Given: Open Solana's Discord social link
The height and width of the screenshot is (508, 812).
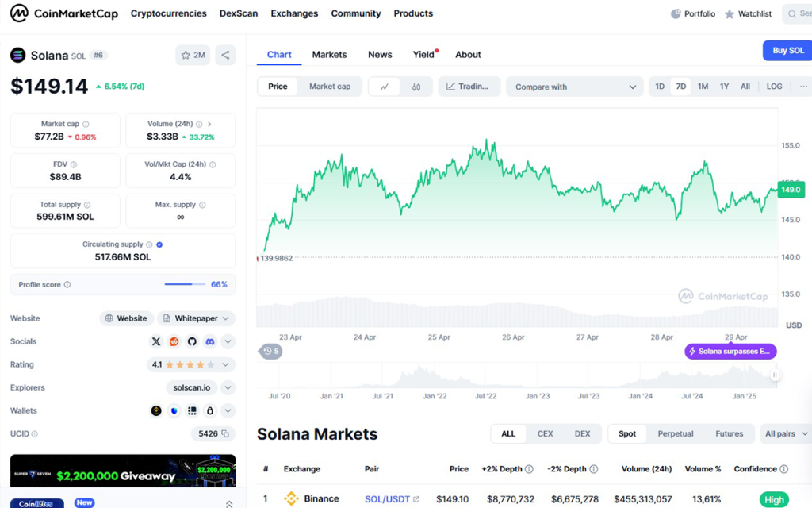Looking at the screenshot, I should click(209, 341).
